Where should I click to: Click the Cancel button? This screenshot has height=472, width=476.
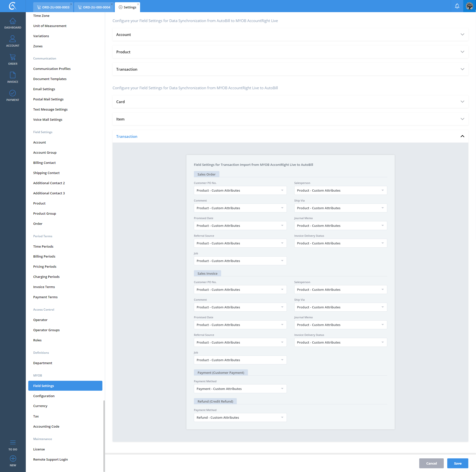coord(431,463)
